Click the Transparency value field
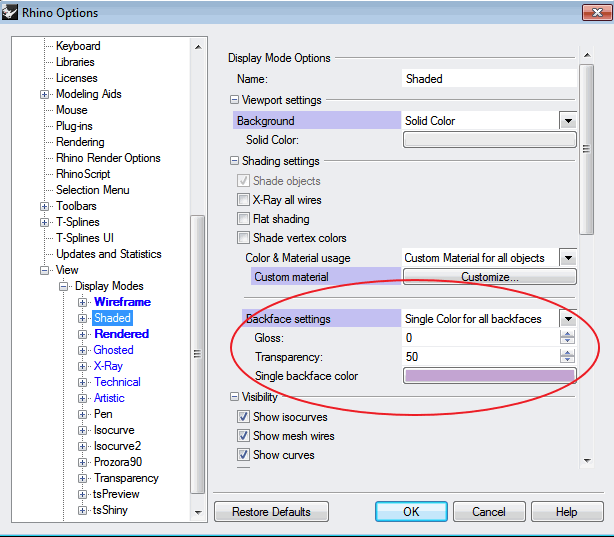Viewport: 614px width, 537px height. coord(481,356)
